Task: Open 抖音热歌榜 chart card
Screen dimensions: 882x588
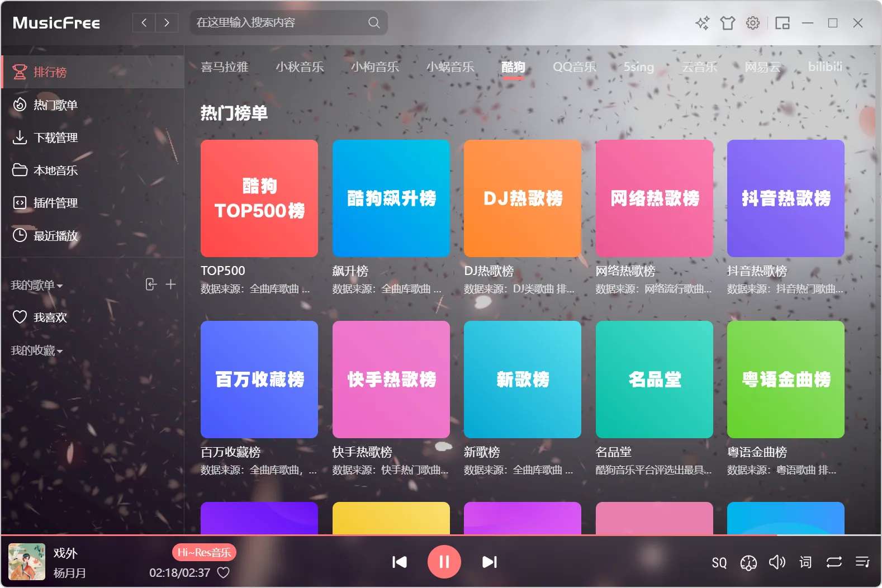Action: point(786,198)
